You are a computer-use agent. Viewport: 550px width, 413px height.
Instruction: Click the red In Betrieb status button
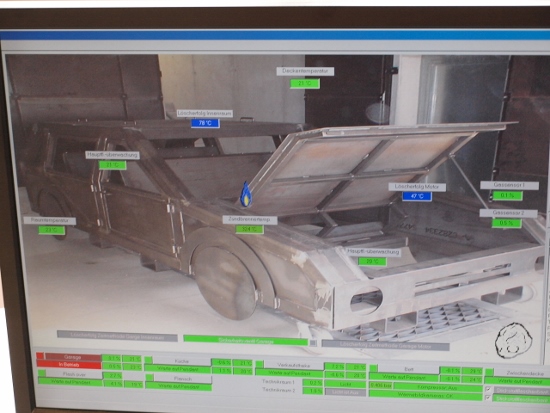coord(69,365)
